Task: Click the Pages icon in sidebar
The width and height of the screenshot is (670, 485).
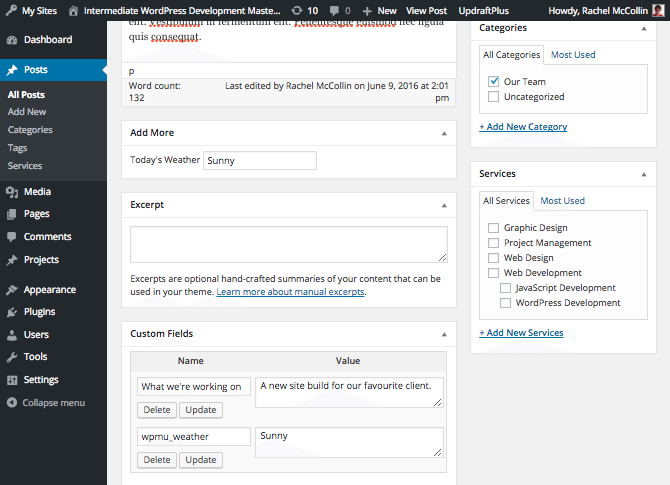Action: click(x=11, y=214)
